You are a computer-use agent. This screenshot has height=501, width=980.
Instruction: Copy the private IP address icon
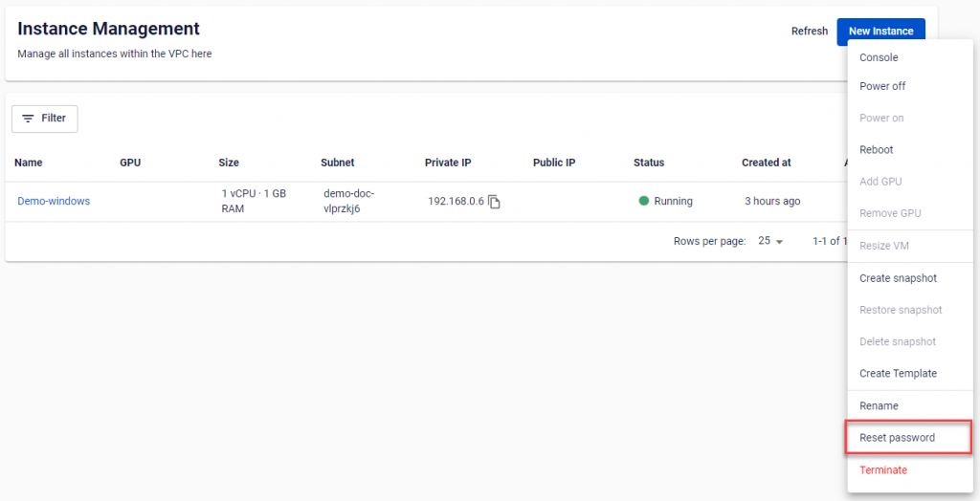tap(494, 202)
